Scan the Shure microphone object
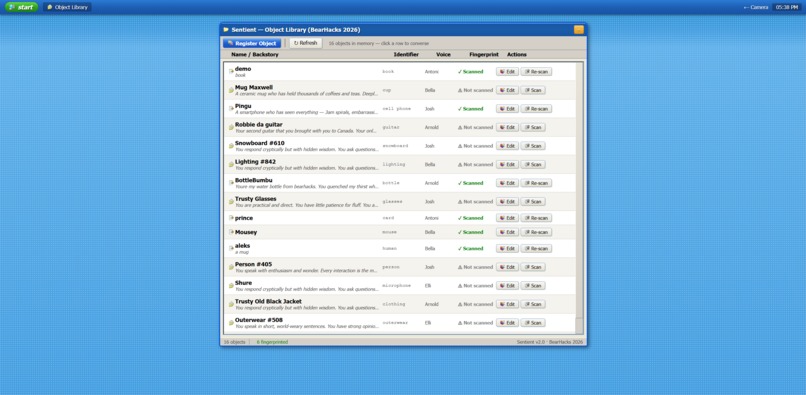Viewport: 806px width, 395px height. [533, 285]
